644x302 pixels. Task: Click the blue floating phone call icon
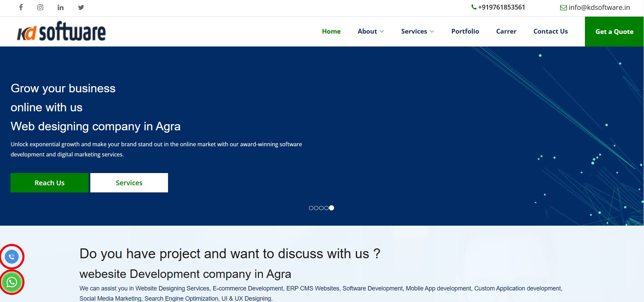point(12,257)
